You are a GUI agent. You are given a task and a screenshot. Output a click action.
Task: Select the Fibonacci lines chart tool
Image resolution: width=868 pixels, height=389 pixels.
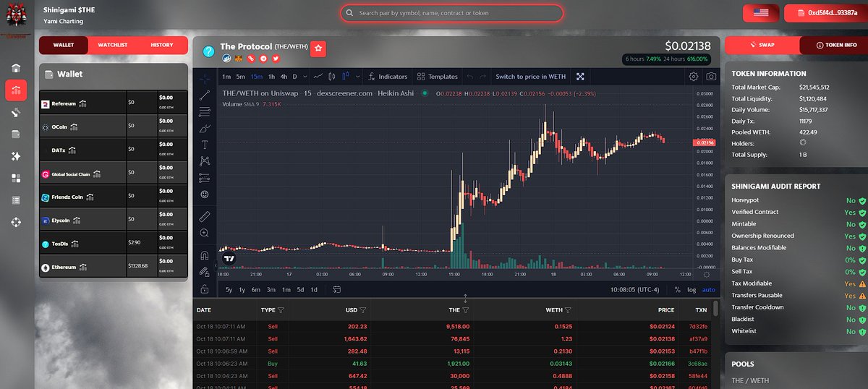click(205, 111)
